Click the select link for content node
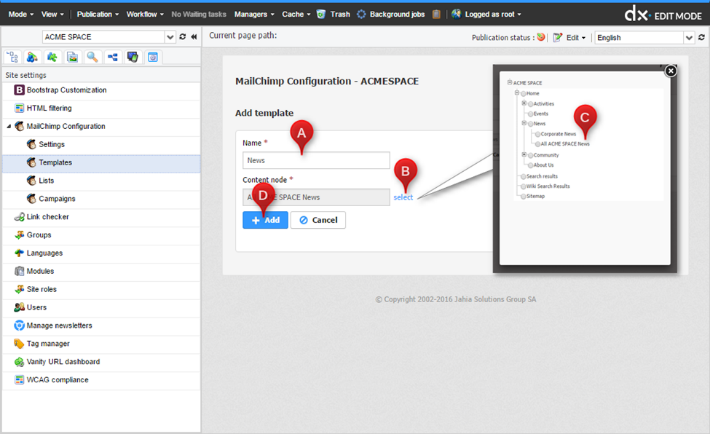 coord(403,198)
